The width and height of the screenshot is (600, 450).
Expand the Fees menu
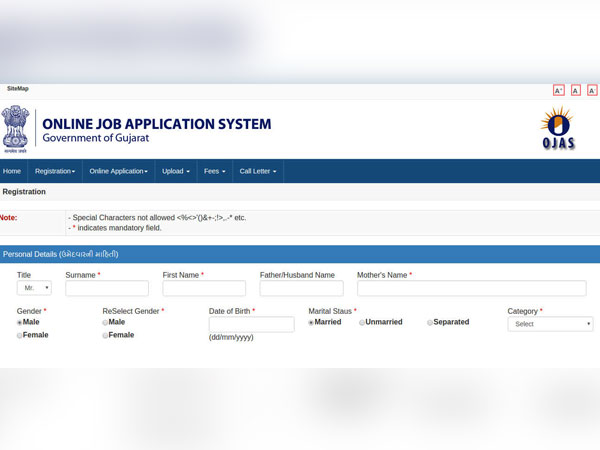click(x=215, y=171)
